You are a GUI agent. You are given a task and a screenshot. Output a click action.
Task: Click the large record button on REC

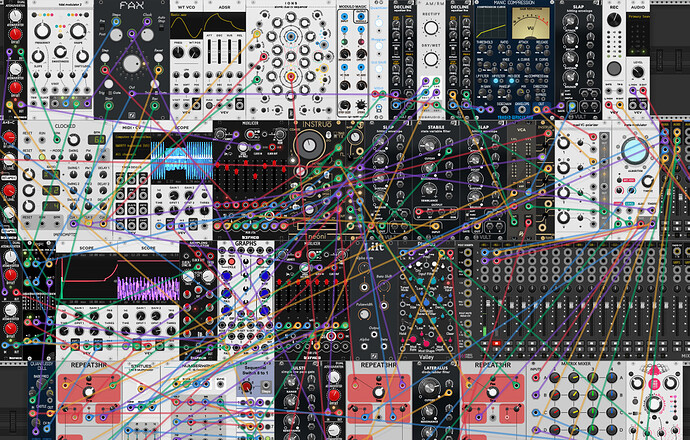[613, 69]
